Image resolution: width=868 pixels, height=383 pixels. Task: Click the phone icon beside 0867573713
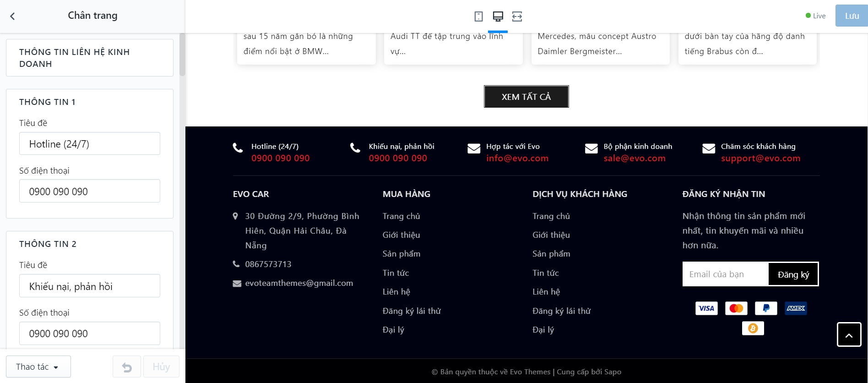[x=236, y=264]
